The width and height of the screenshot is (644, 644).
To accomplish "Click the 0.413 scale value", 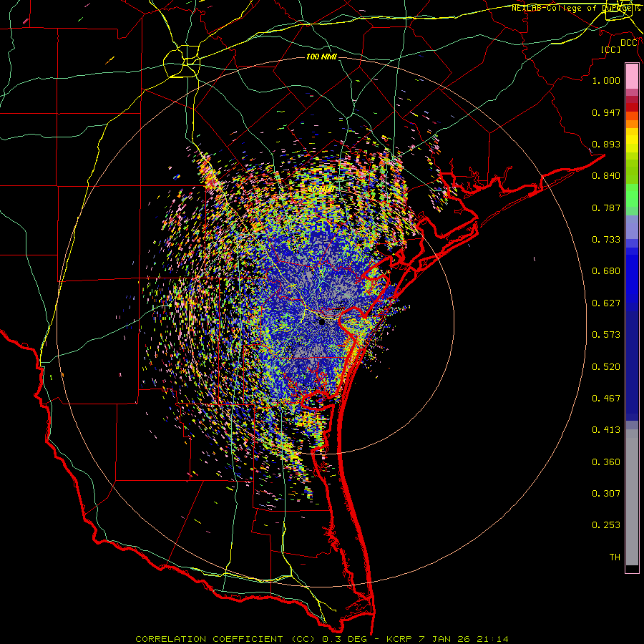I will click(x=606, y=430).
